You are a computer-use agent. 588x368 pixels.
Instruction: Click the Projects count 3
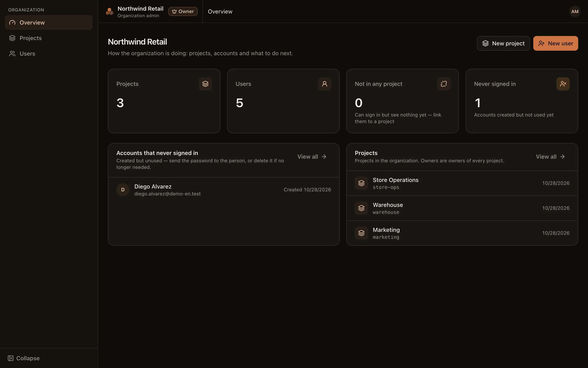point(120,103)
